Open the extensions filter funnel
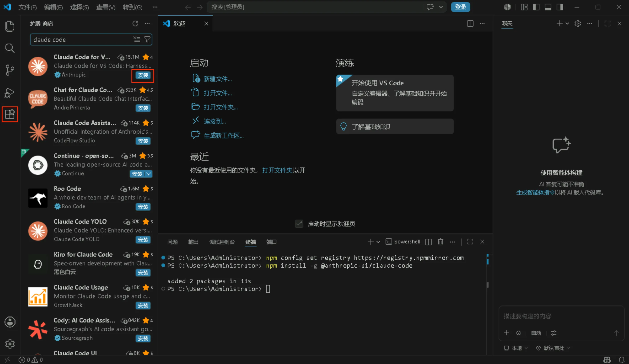This screenshot has width=629, height=364. click(147, 39)
